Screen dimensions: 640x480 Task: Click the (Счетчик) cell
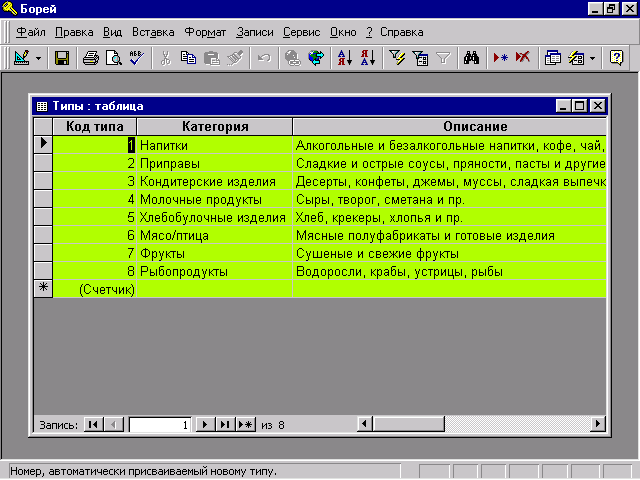click(95, 289)
